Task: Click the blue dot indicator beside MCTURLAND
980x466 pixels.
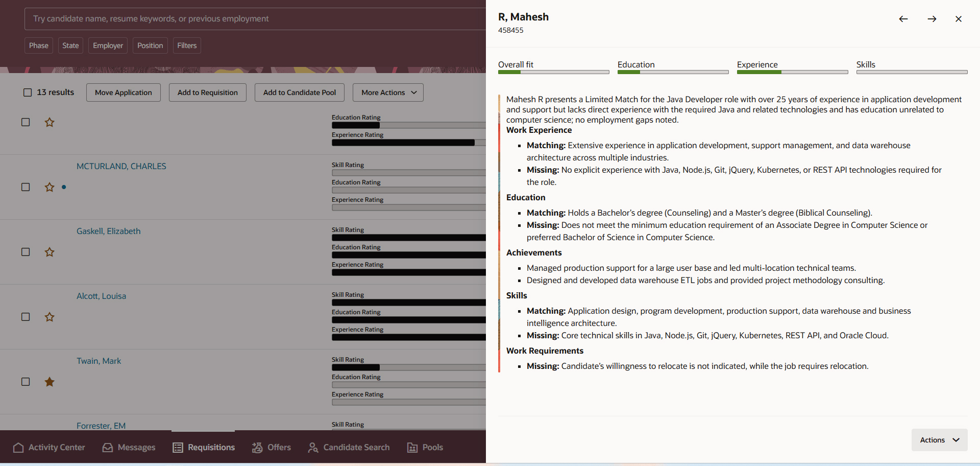Action: [64, 187]
